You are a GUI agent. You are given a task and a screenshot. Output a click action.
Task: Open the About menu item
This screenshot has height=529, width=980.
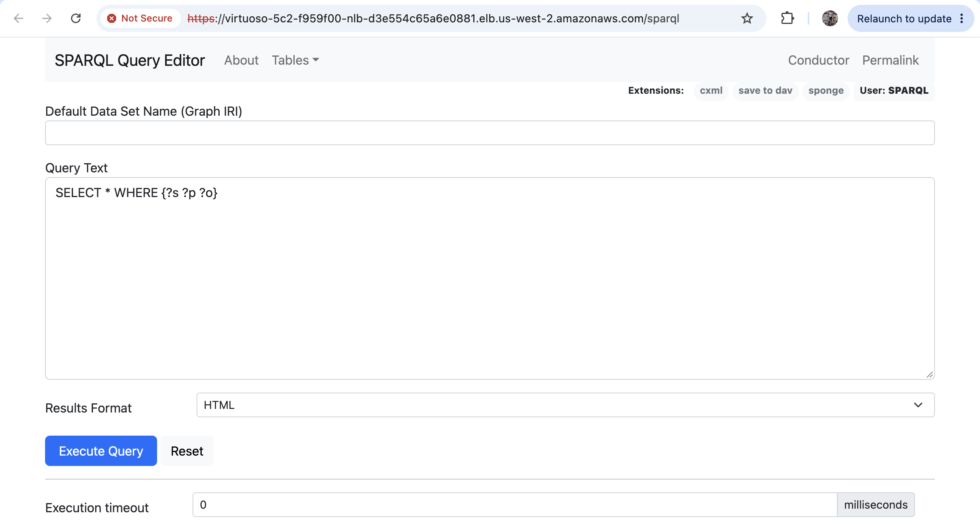coord(241,60)
